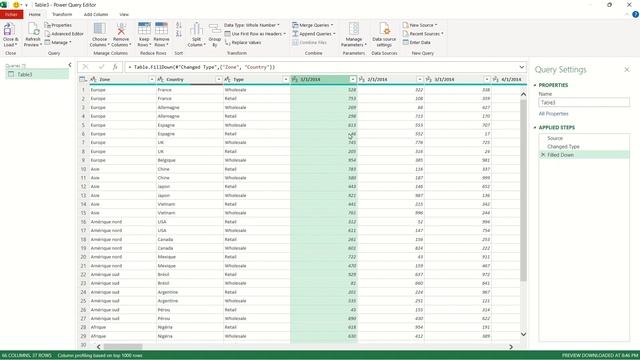Image resolution: width=640 pixels, height=360 pixels.
Task: Expand the formula bar
Action: 522,67
